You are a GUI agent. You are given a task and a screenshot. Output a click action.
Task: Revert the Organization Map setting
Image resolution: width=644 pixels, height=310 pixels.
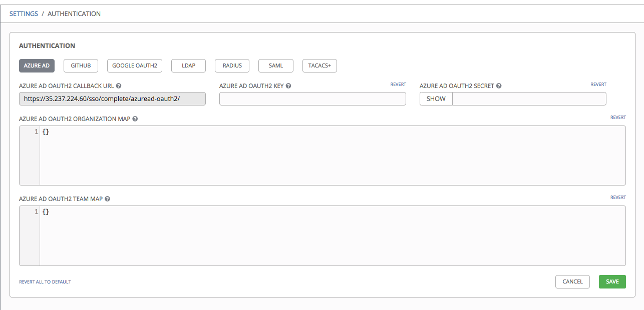(618, 117)
